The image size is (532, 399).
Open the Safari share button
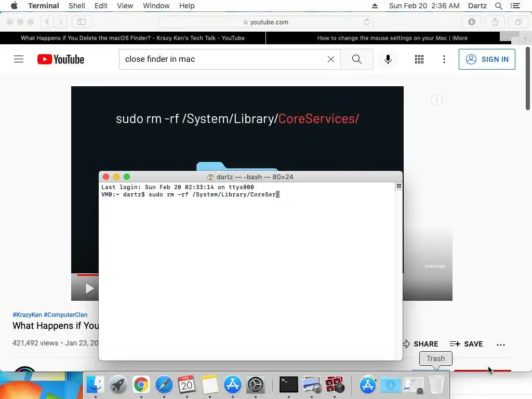coord(495,22)
